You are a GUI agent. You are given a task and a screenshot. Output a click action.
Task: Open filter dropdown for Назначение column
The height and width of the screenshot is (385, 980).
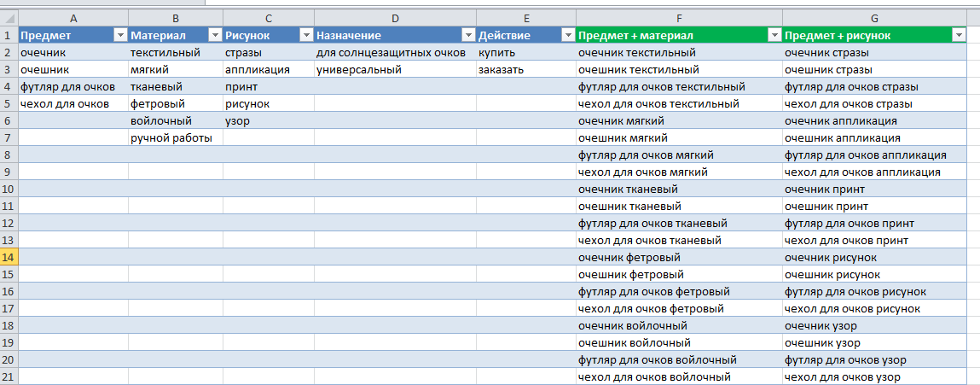coord(467,36)
